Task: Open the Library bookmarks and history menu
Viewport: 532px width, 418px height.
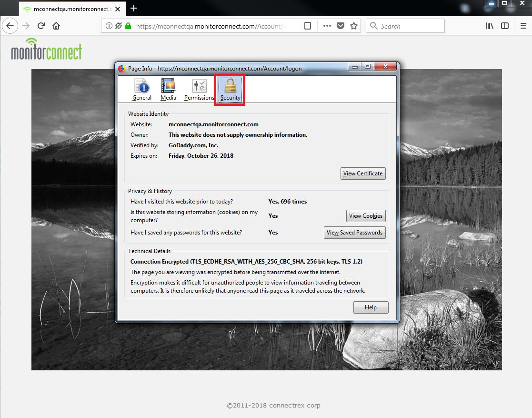Action: pyautogui.click(x=490, y=26)
